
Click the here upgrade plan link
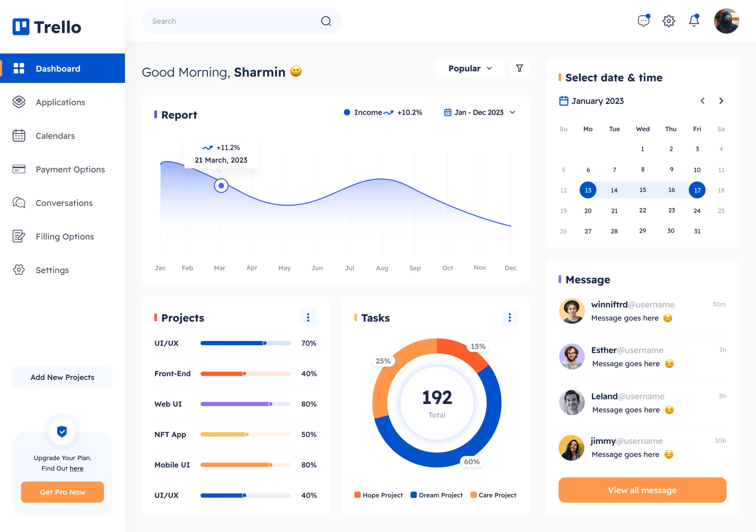pos(77,468)
